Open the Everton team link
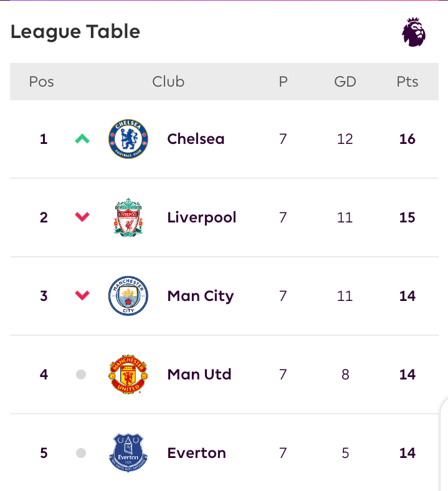The image size is (448, 491). coord(197,453)
